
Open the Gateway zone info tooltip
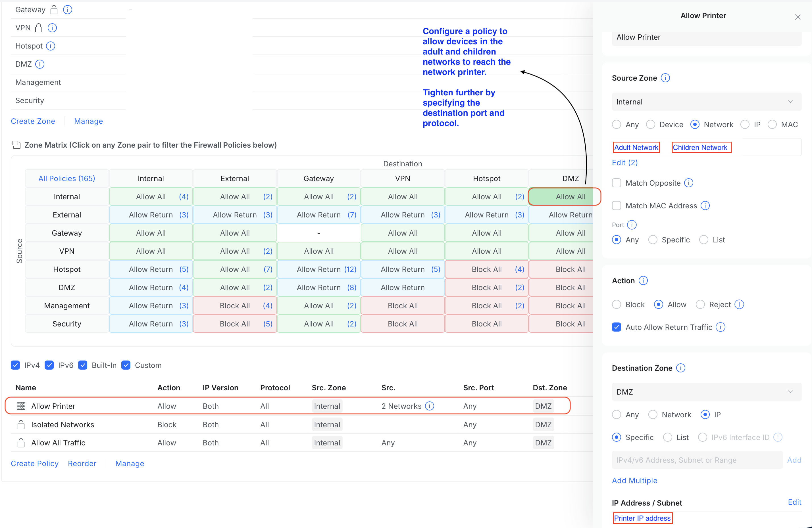pyautogui.click(x=68, y=10)
